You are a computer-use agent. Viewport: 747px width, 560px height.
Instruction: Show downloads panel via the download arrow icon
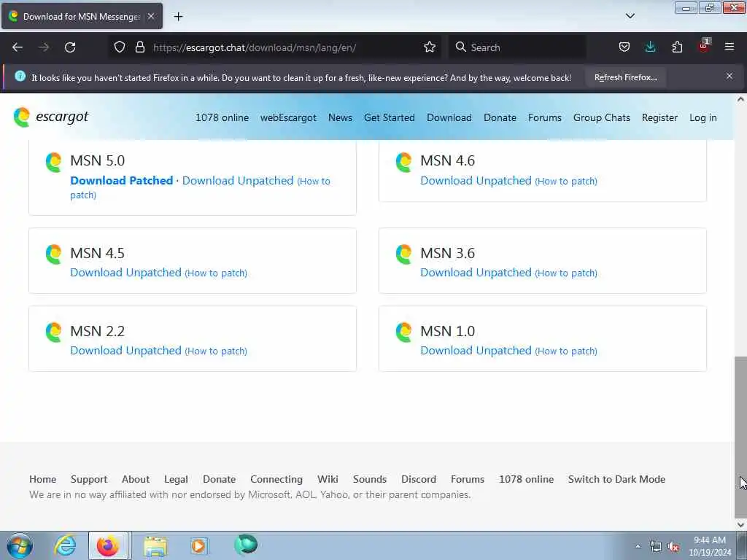pyautogui.click(x=650, y=47)
